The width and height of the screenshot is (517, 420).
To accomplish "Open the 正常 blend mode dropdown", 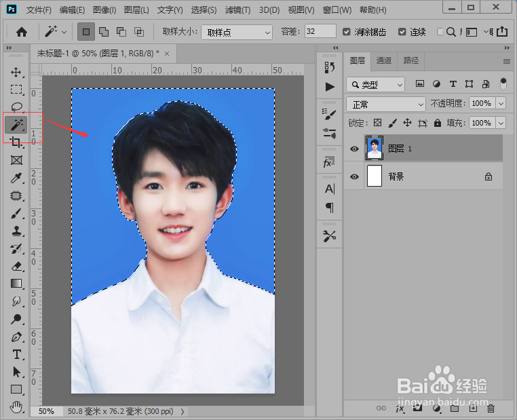I will (x=385, y=104).
